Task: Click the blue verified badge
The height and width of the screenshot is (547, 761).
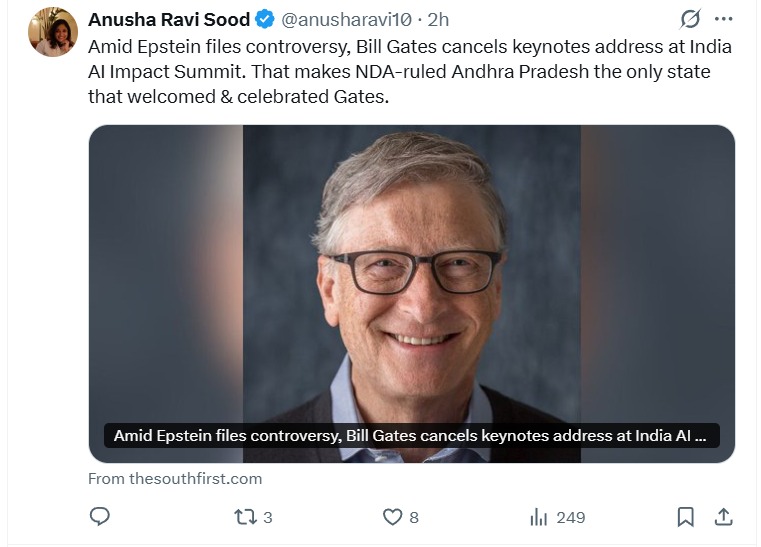Action: click(x=265, y=19)
